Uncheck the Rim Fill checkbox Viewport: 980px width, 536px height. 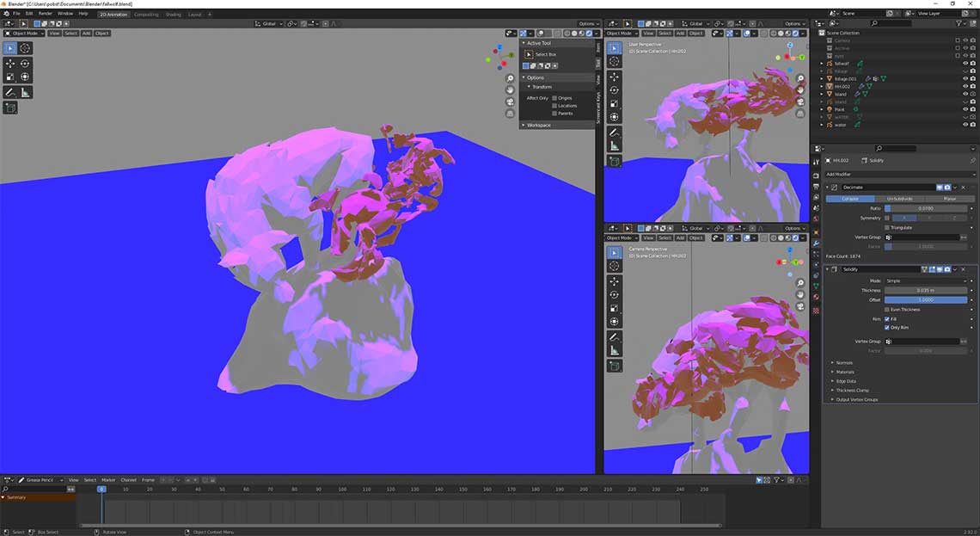click(x=887, y=319)
